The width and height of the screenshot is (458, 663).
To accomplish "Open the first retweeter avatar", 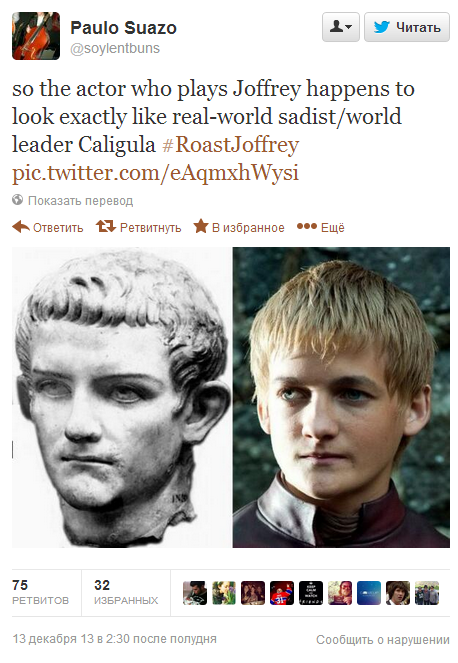I will tap(195, 593).
